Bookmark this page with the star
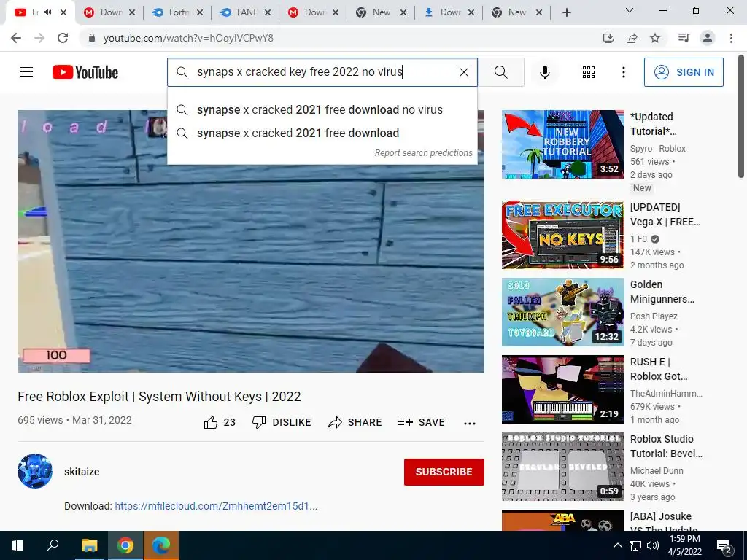Image resolution: width=747 pixels, height=560 pixels. pyautogui.click(x=655, y=38)
